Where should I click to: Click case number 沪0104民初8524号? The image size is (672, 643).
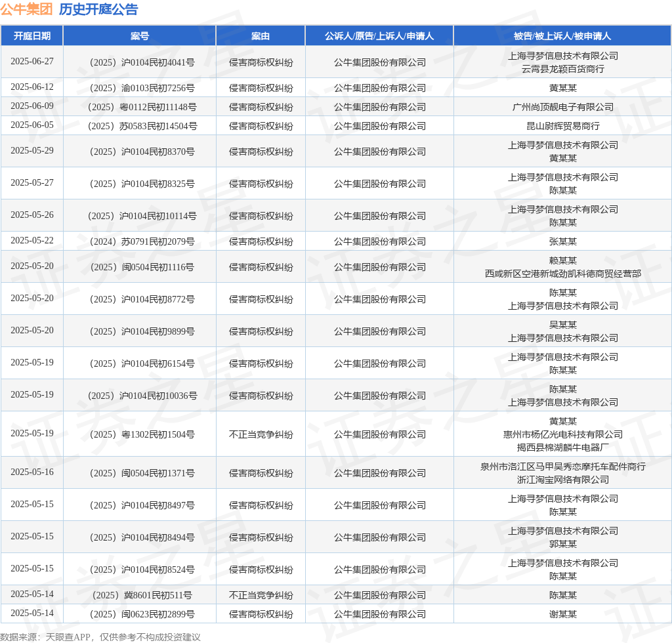coord(142,570)
